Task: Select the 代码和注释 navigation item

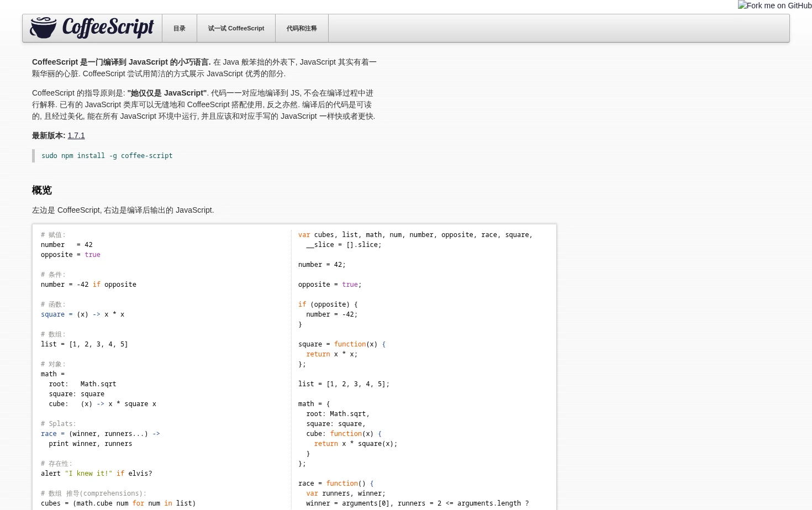Action: [x=302, y=28]
